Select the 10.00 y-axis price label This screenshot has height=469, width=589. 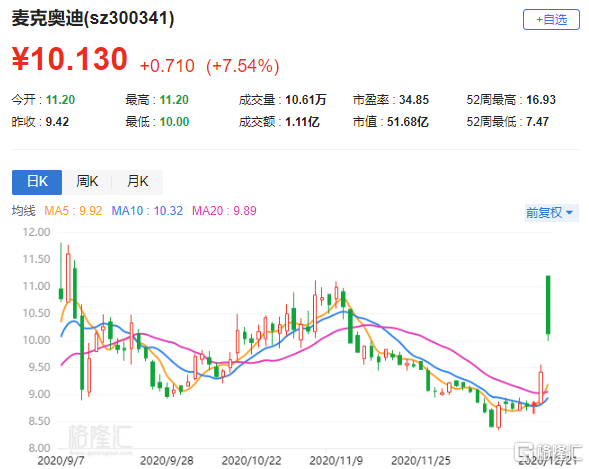[36, 340]
